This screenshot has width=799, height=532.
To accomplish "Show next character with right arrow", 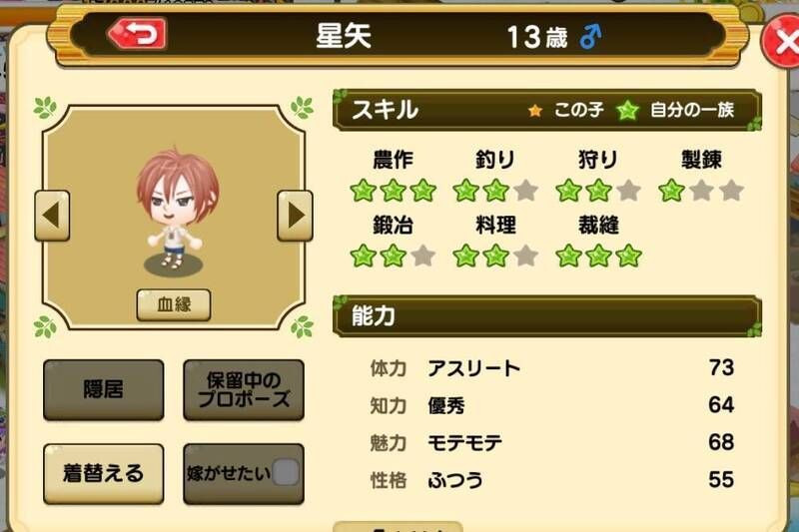I will tap(295, 216).
